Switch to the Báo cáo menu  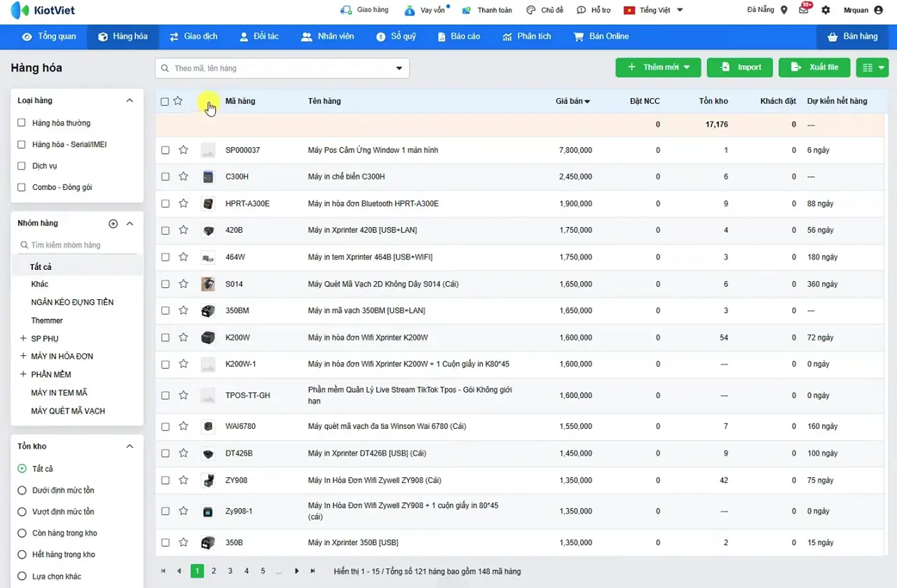(x=458, y=36)
